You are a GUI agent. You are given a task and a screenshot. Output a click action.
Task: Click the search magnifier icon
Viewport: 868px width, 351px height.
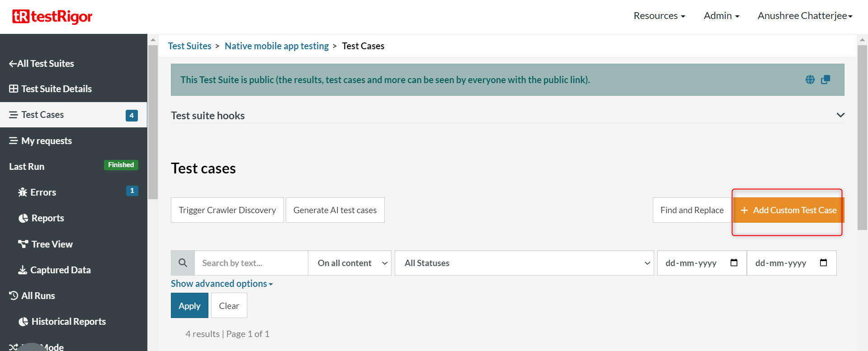tap(183, 263)
